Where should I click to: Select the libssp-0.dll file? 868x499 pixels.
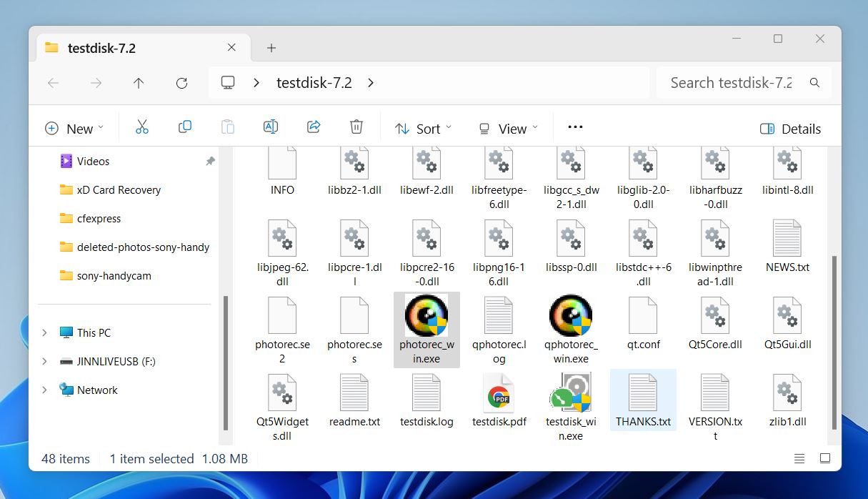click(571, 247)
